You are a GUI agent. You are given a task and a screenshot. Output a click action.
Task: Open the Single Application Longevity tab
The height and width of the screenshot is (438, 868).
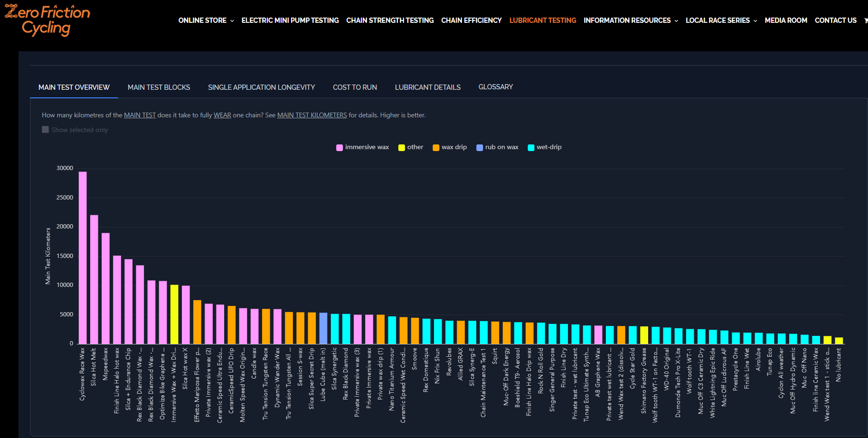262,87
